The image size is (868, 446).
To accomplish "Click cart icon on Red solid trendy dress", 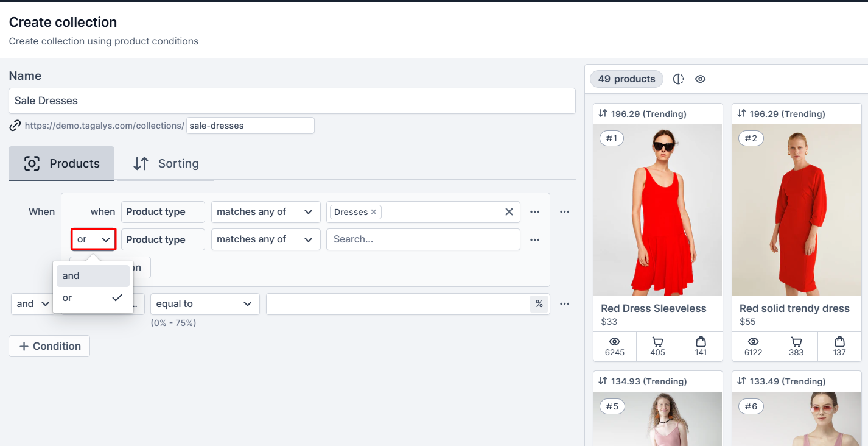I will click(796, 342).
